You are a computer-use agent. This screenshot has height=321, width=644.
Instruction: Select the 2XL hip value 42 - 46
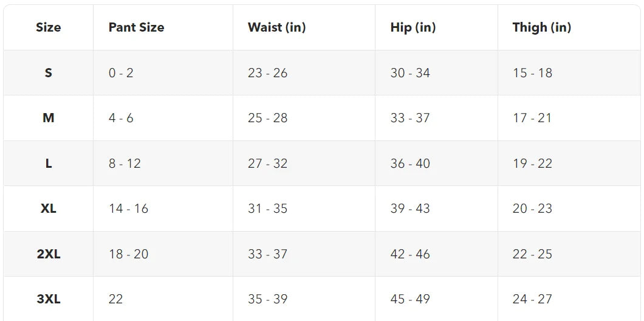410,254
